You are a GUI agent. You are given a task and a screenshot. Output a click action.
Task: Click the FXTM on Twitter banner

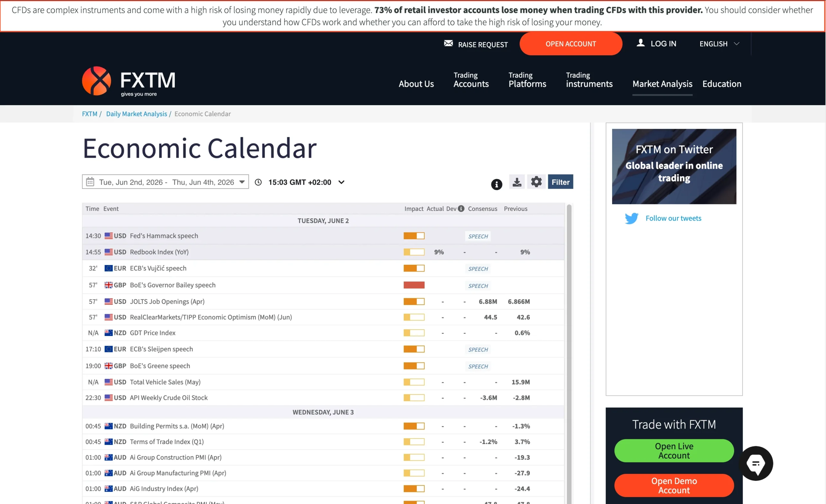tap(674, 166)
